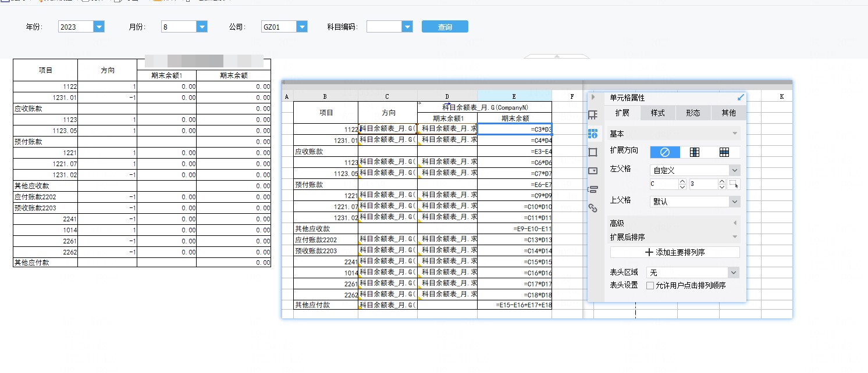This screenshot has width=868, height=373.
Task: Collapse the 扩展后排序 section
Action: pos(735,237)
